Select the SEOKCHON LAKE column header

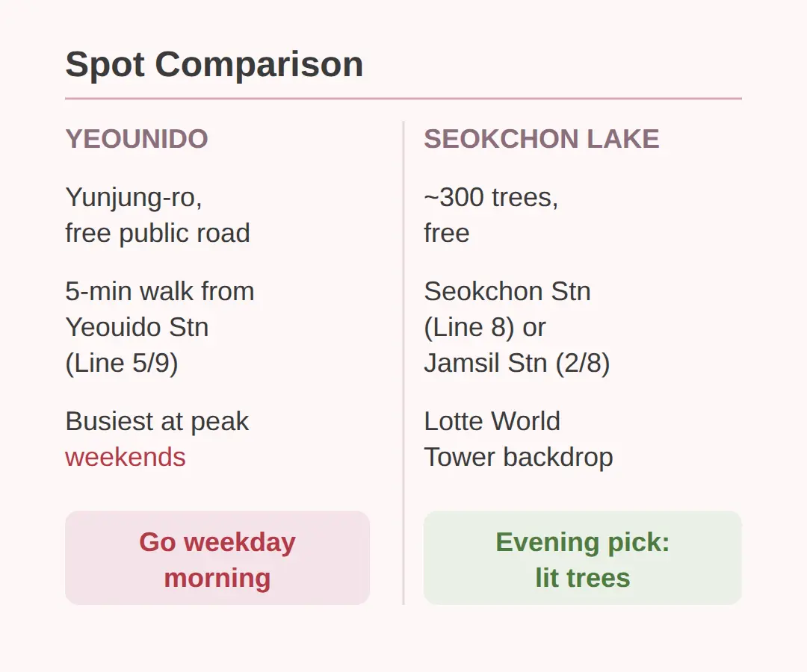coord(542,139)
